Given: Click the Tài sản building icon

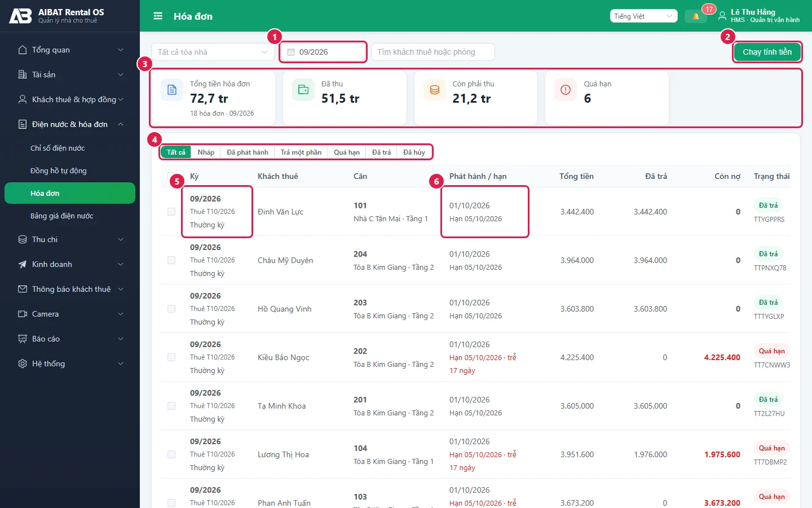Looking at the screenshot, I should [x=23, y=75].
